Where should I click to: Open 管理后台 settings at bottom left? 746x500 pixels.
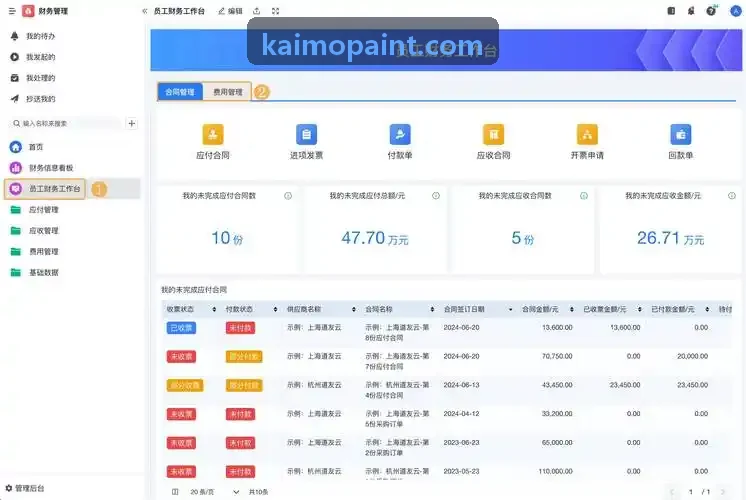coord(25,488)
